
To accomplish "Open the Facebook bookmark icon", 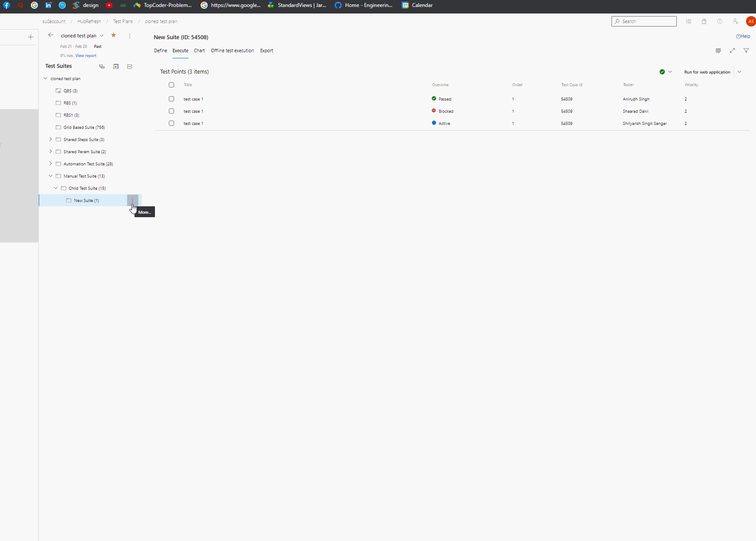I will tap(7, 5).
